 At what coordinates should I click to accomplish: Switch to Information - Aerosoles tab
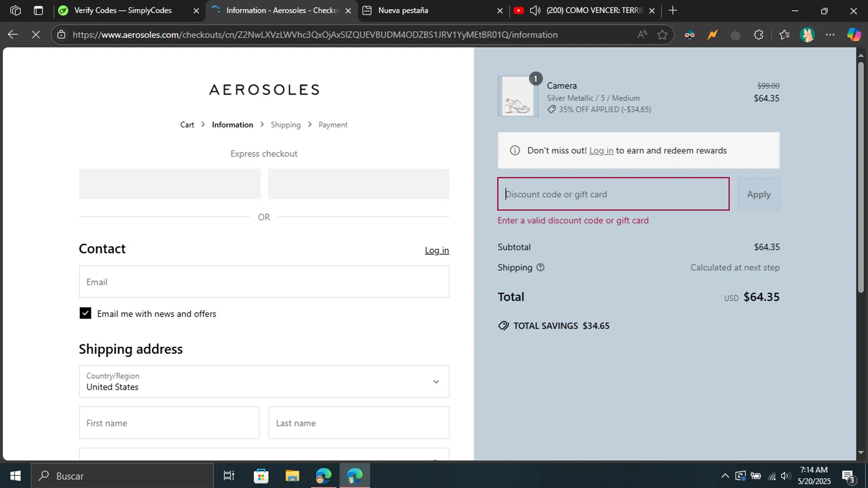[x=282, y=10]
